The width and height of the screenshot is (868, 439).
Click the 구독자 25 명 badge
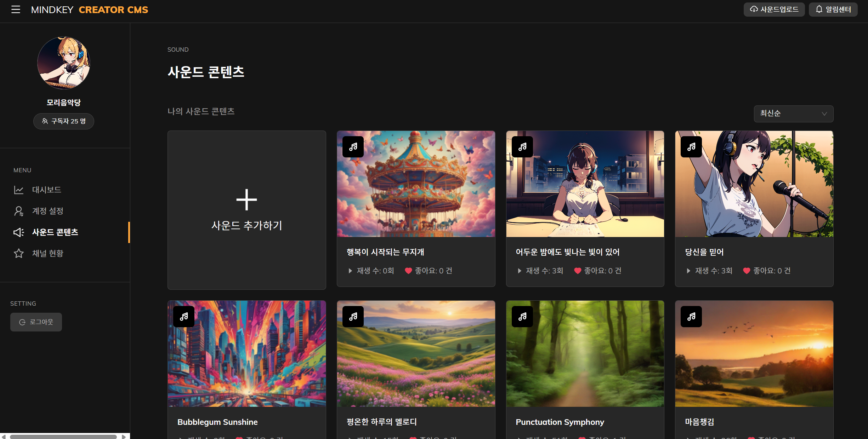click(x=64, y=121)
